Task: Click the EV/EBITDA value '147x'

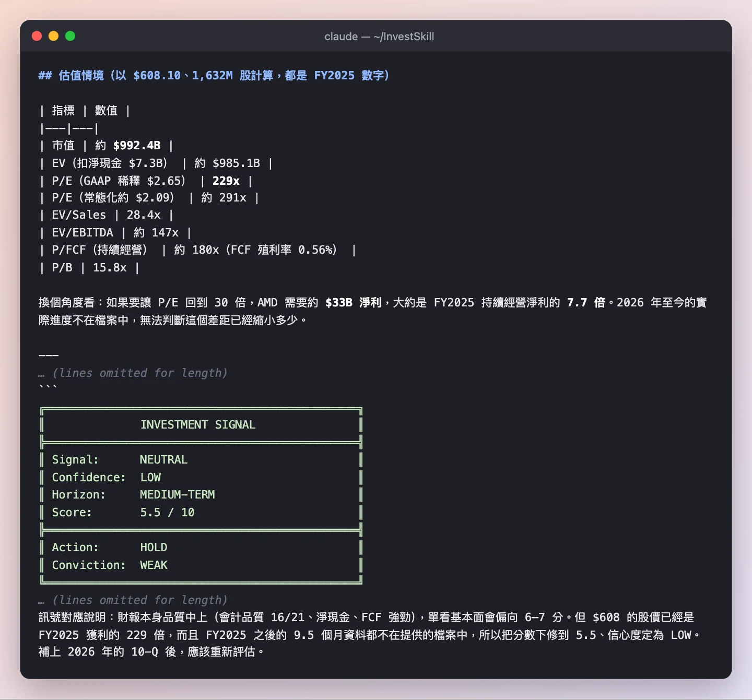Action: [x=165, y=233]
